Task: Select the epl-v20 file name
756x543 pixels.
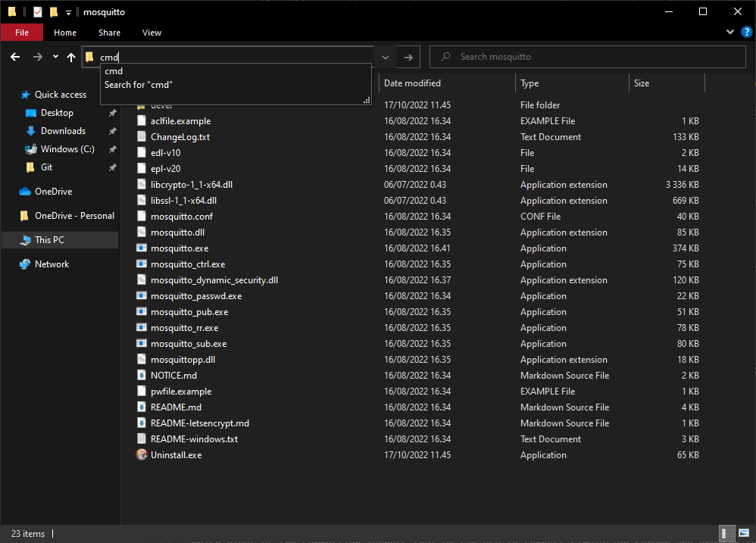Action: point(165,169)
